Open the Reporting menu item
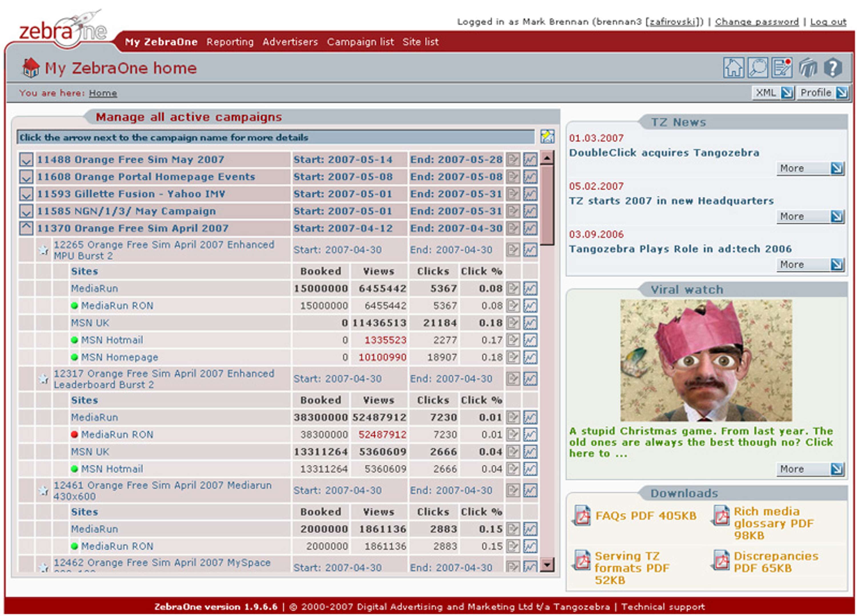Screen dimensions: 857x616 (x=230, y=41)
